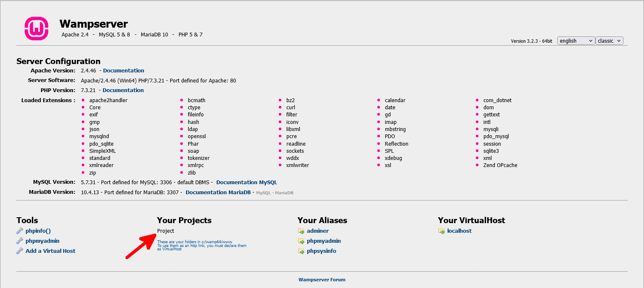The image size is (644, 288).
Task: Open the english language selector
Action: pos(576,41)
